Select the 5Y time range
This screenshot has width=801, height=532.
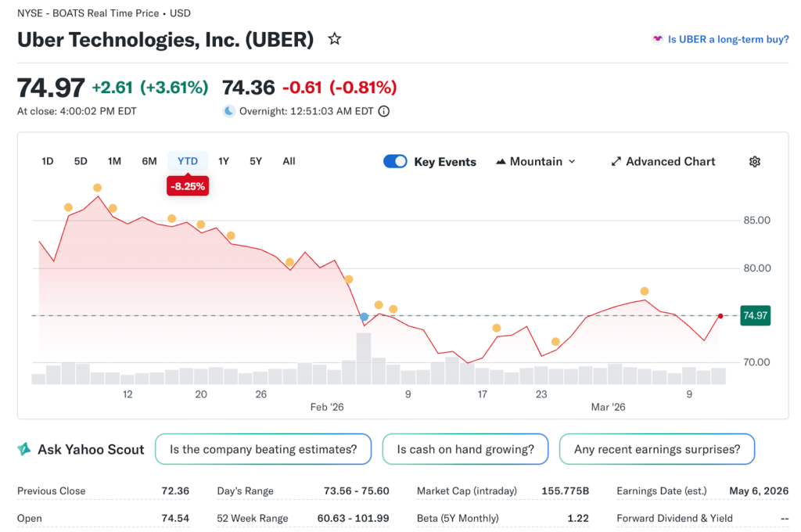pos(256,162)
